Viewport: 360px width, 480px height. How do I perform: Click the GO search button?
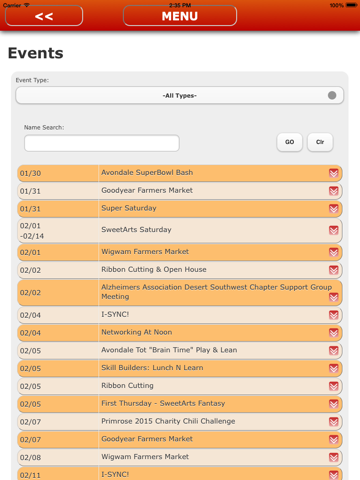click(x=289, y=142)
